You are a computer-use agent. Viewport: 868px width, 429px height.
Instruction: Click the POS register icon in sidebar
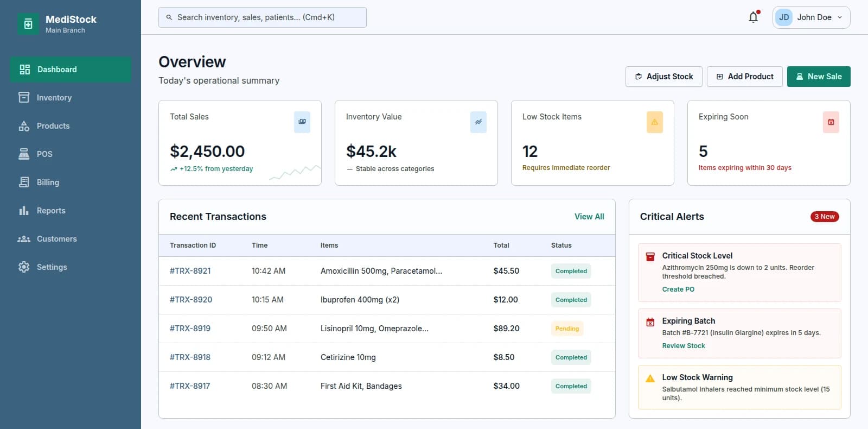tap(24, 154)
